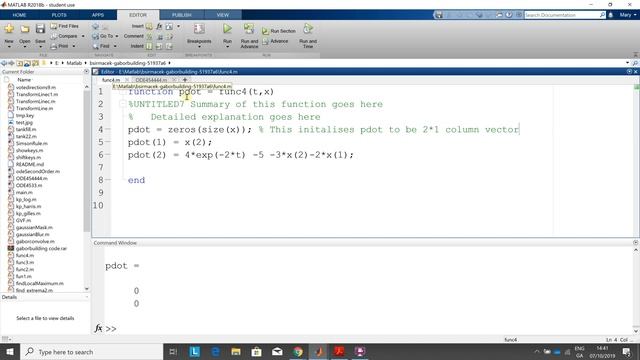Select TransformLinec1.m in file list
This screenshot has height=360, width=640.
point(36,94)
